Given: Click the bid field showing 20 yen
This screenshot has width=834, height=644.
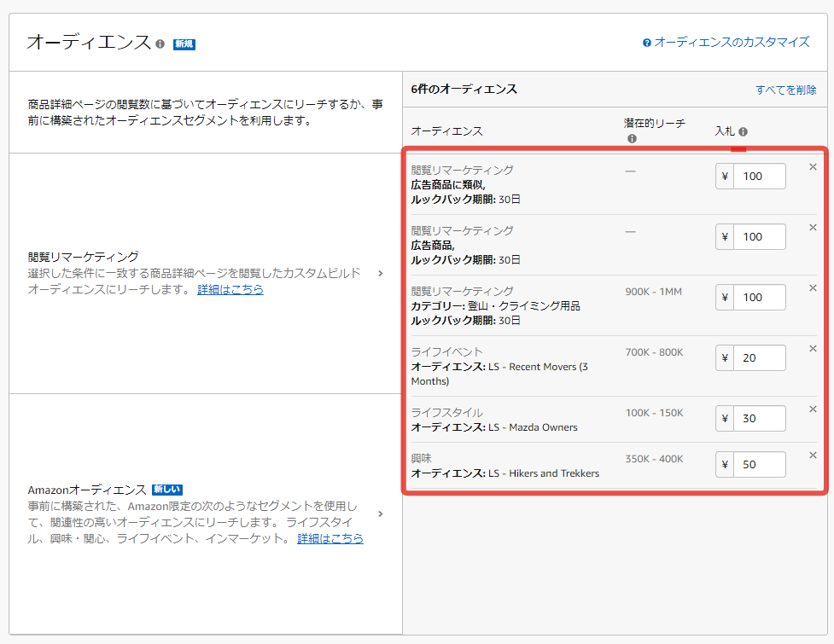Looking at the screenshot, I should click(759, 358).
